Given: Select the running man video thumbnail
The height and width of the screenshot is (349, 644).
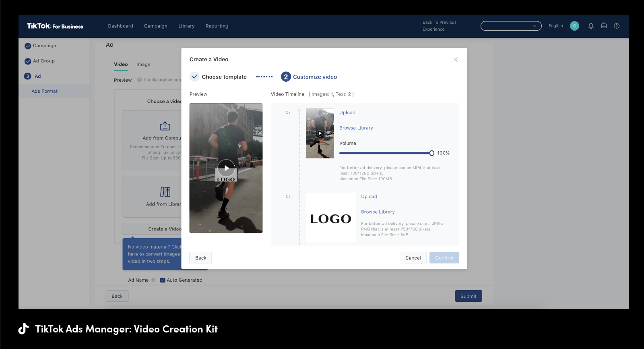Looking at the screenshot, I should coord(320,133).
